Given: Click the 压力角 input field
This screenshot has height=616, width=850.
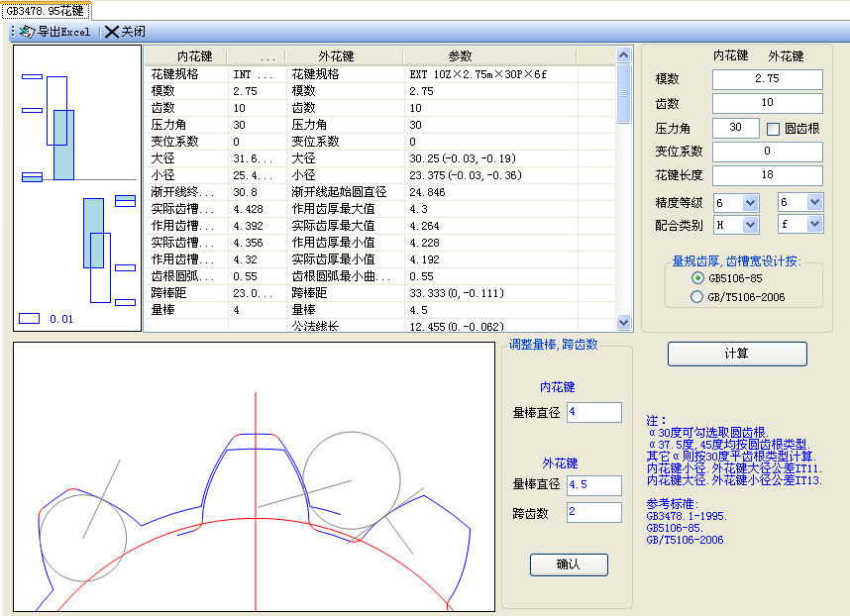Looking at the screenshot, I should point(736,128).
